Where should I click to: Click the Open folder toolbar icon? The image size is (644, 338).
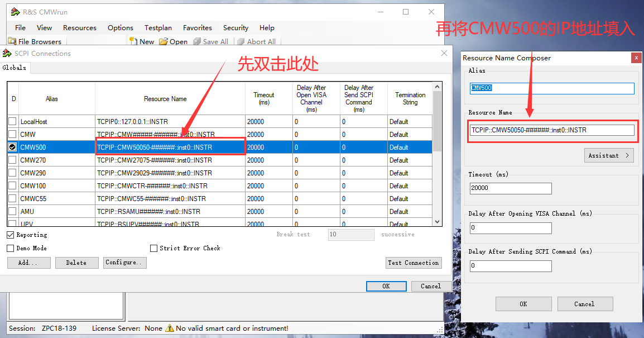[x=164, y=41]
